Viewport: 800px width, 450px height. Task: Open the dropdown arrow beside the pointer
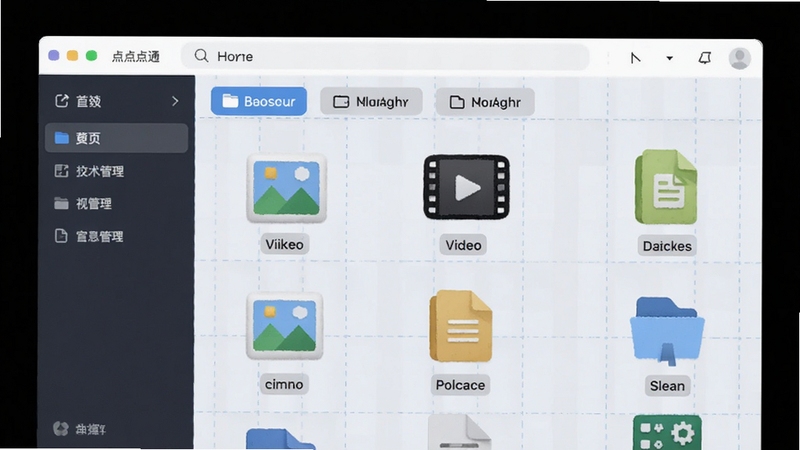669,58
